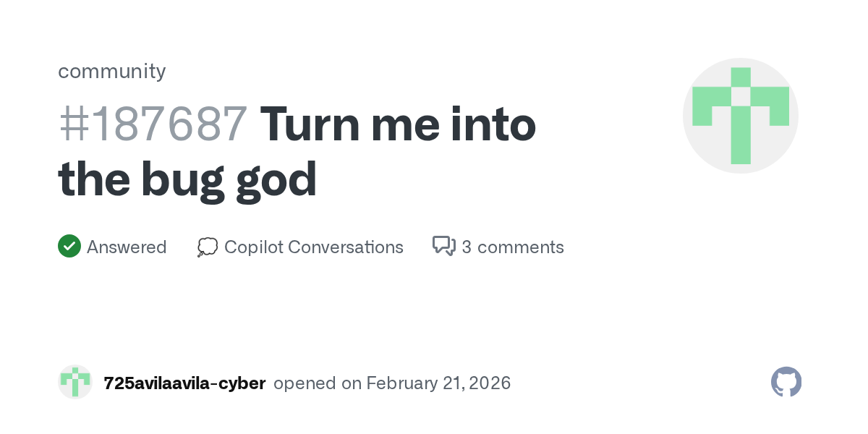
Task: Click the large green pixel avatar
Action: coord(740,116)
